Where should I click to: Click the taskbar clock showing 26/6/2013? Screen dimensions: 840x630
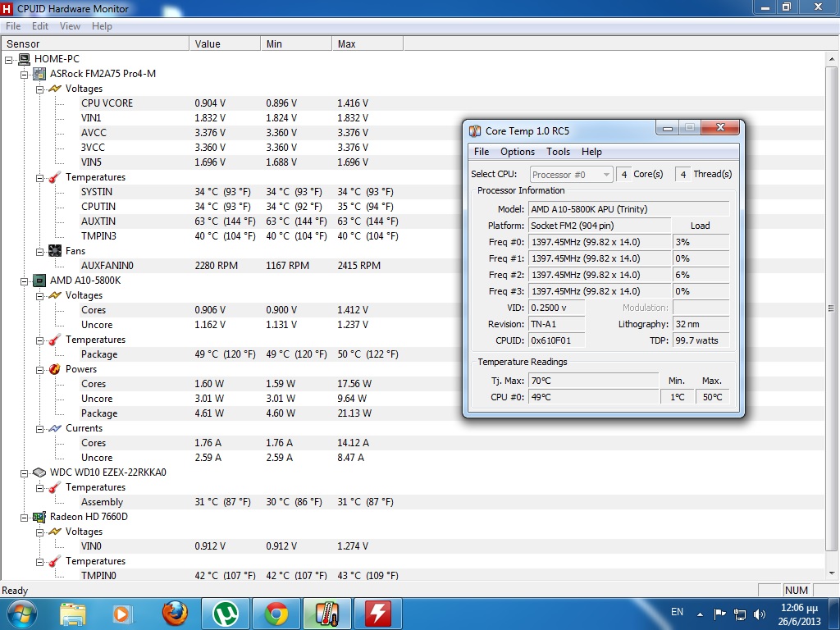tap(799, 614)
